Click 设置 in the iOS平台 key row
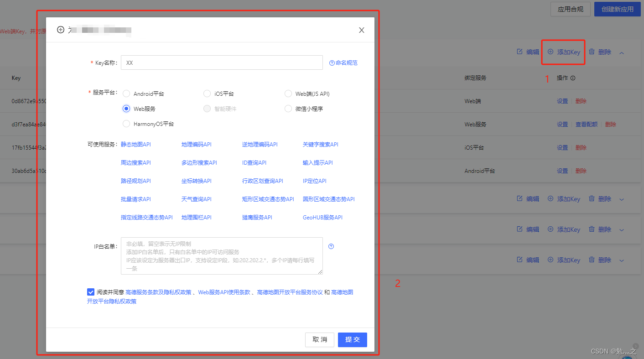This screenshot has width=644, height=359. pos(562,148)
